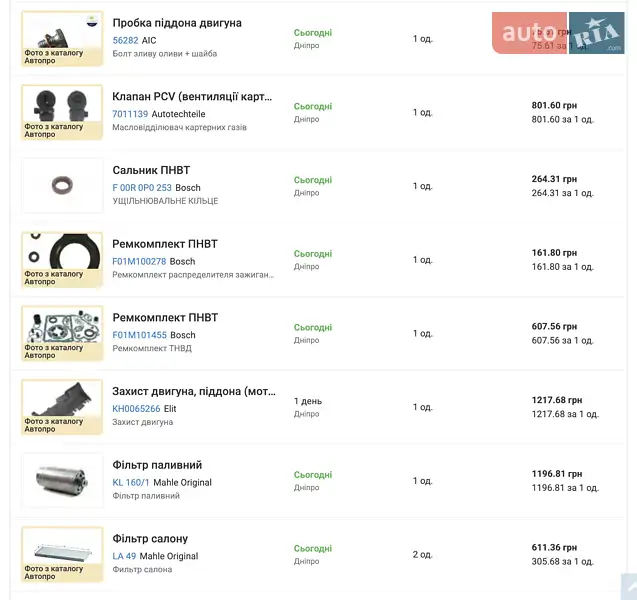The width and height of the screenshot is (637, 600).
Task: Follow the KL 160/1 part link
Action: click(x=131, y=483)
